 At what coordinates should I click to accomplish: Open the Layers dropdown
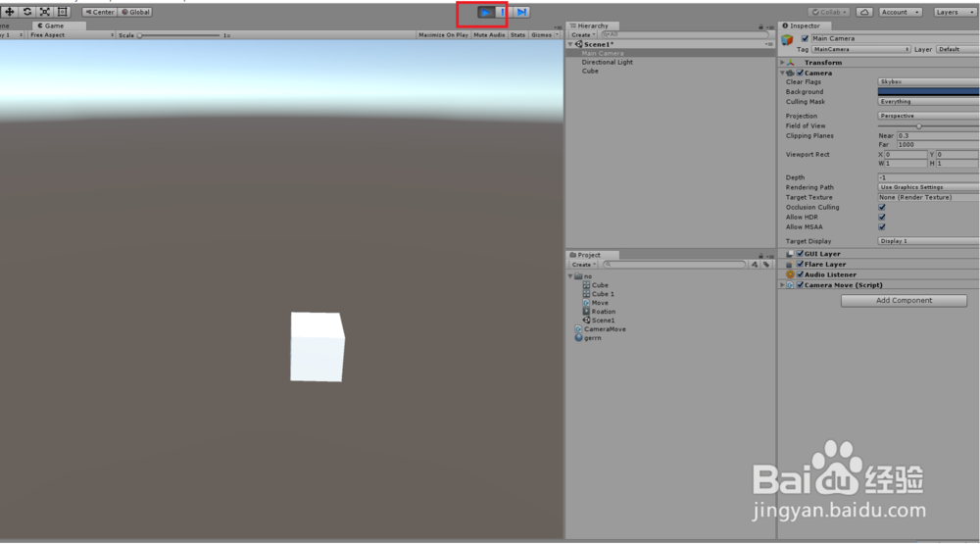point(954,12)
